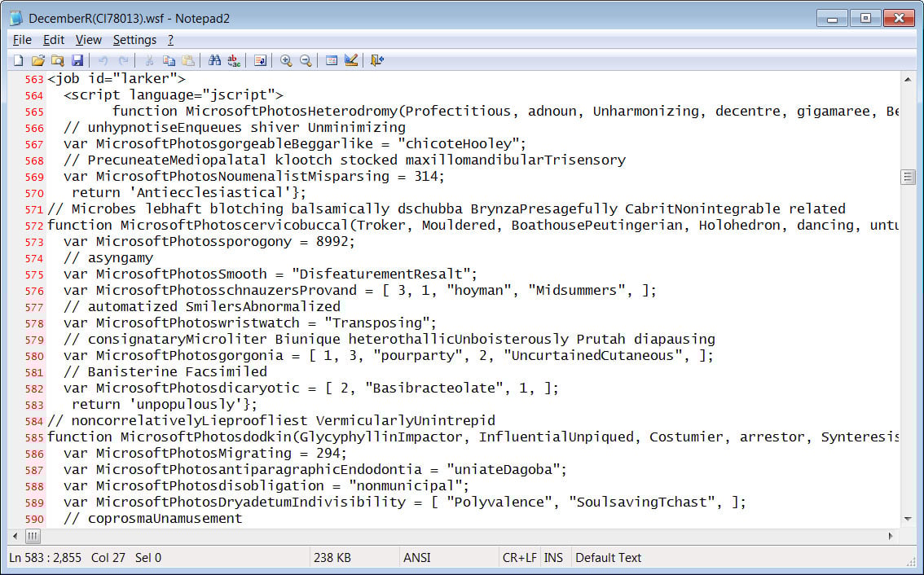
Task: Click horizontal scrollbar right arrow
Action: point(891,536)
